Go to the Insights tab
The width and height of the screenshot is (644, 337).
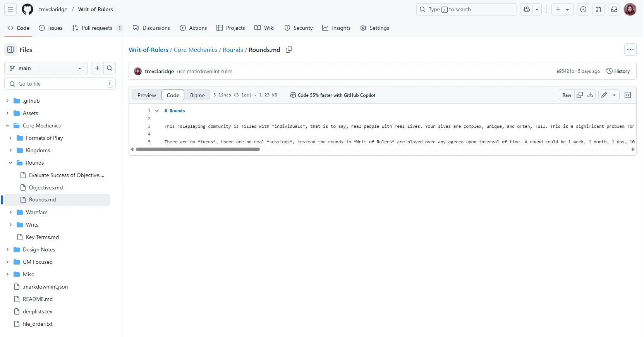[336, 28]
